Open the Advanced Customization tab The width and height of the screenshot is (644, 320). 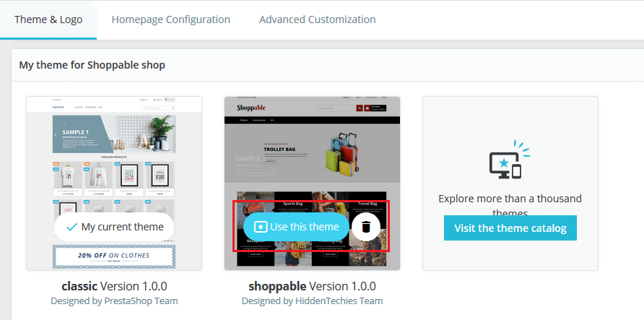tap(318, 20)
